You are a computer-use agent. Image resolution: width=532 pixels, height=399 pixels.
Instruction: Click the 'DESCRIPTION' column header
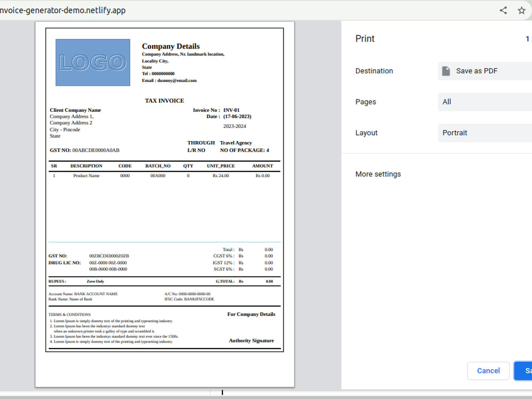coord(86,166)
